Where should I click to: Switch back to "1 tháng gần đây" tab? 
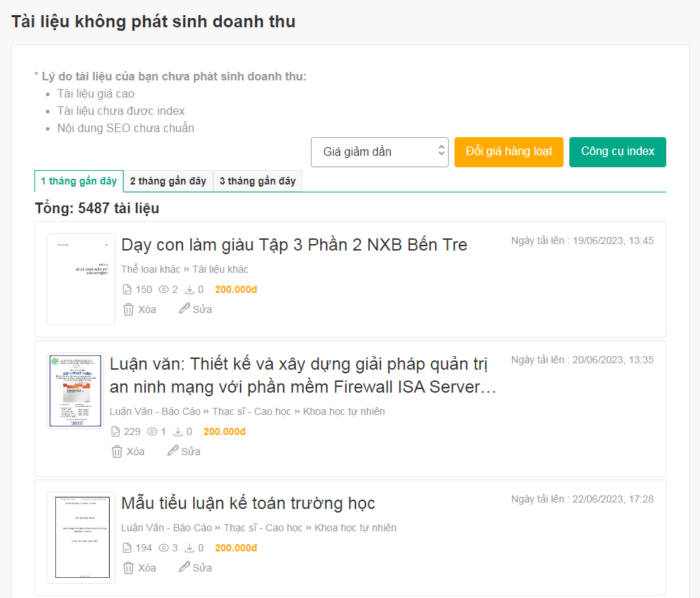(x=79, y=181)
